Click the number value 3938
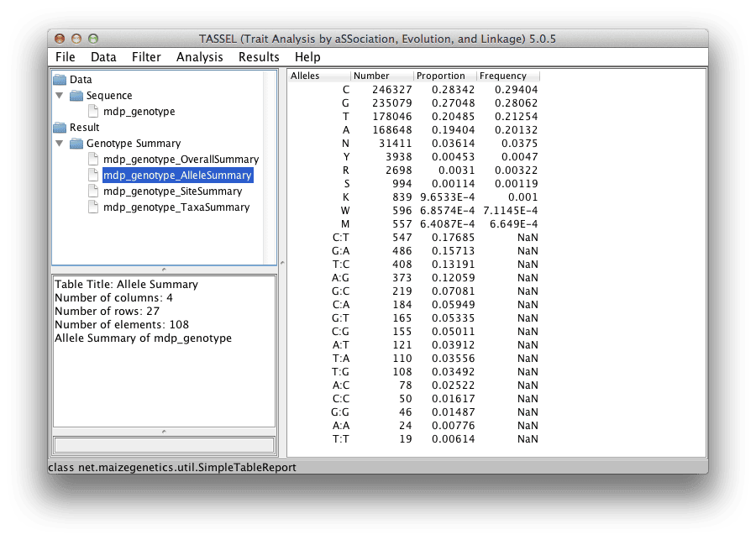 pos(399,157)
